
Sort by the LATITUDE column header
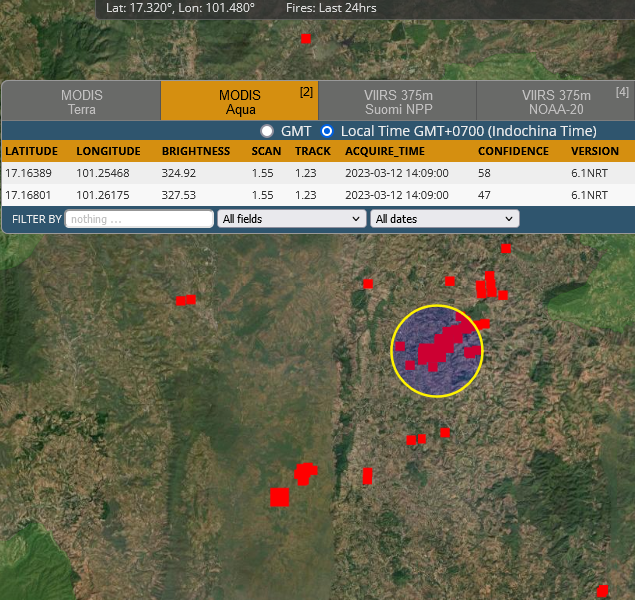click(x=32, y=151)
